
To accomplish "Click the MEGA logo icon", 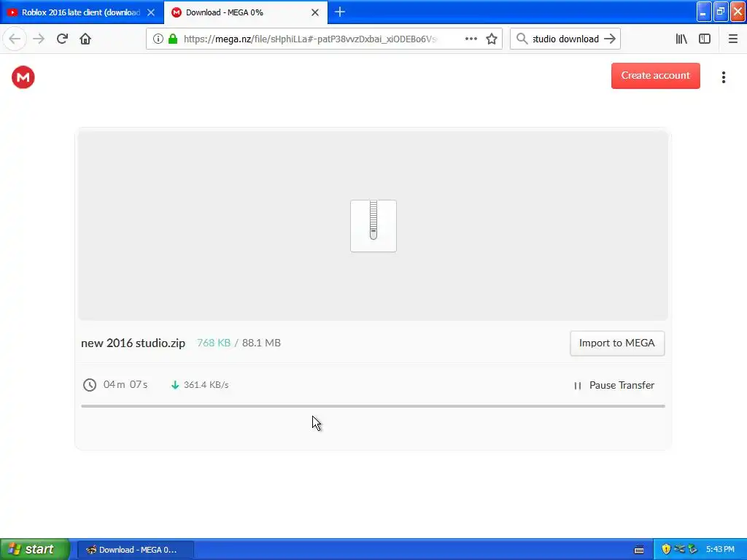I will (23, 77).
